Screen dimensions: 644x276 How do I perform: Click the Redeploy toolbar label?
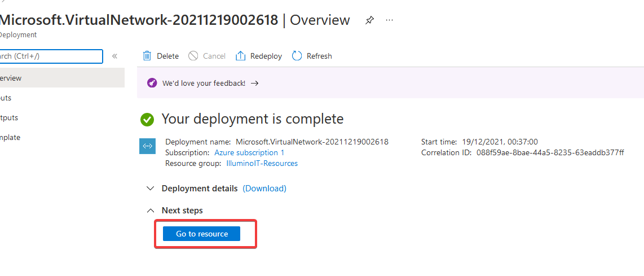point(266,56)
